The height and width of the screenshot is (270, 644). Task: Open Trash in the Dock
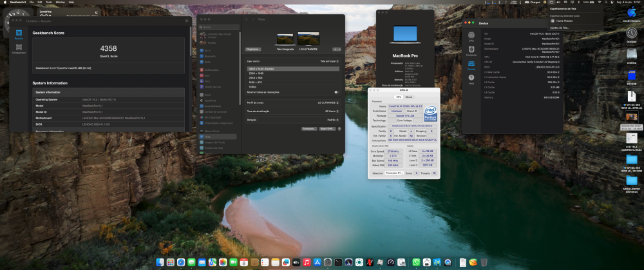pos(484,262)
